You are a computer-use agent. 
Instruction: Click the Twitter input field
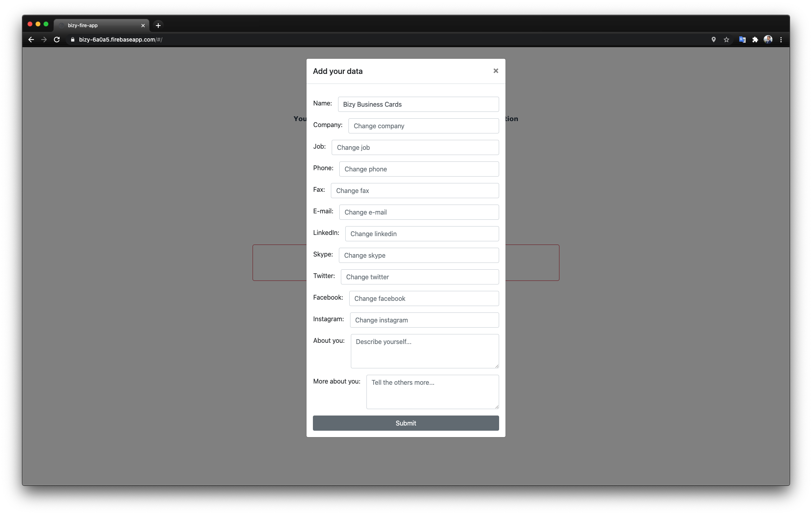420,276
